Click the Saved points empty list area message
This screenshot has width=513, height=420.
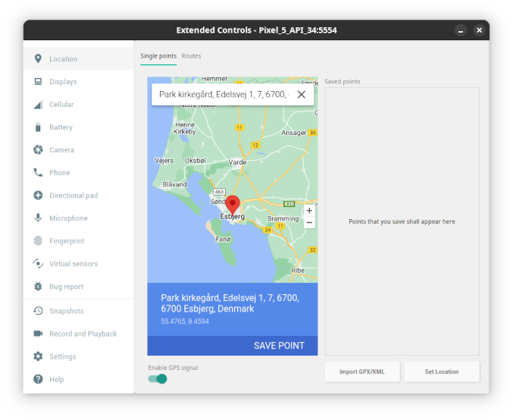402,221
